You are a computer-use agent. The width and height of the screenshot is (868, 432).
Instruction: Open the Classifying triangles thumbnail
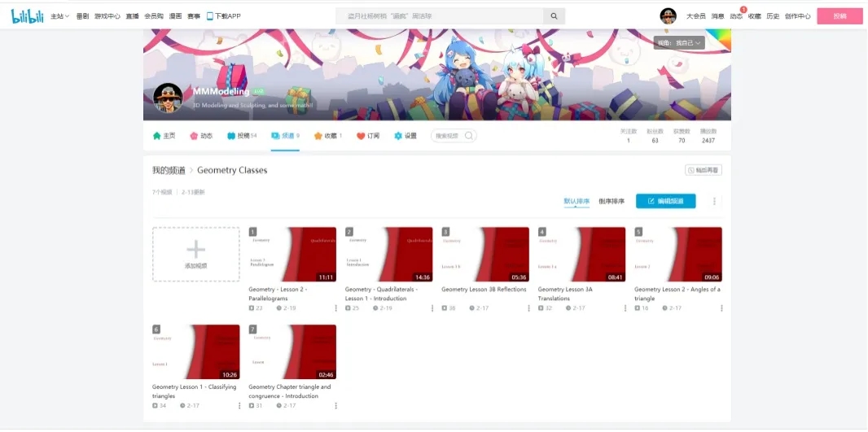click(x=196, y=351)
